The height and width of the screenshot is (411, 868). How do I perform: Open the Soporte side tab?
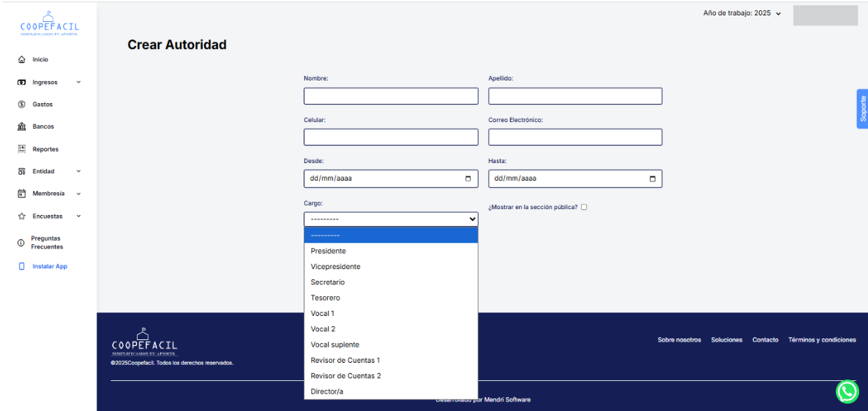click(862, 109)
